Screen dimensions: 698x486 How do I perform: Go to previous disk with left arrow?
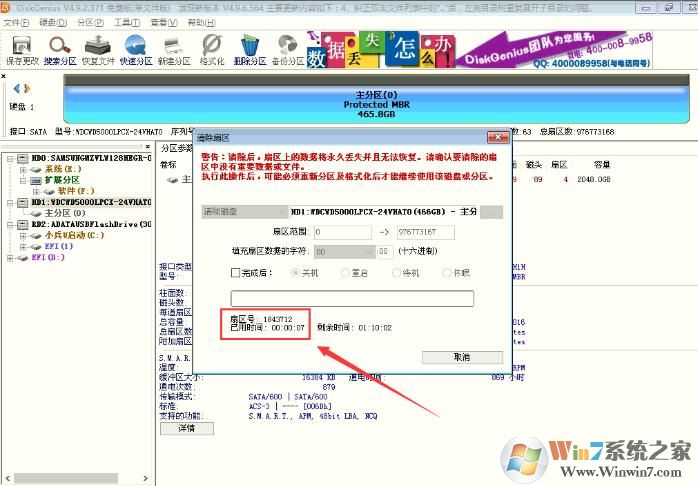pos(16,89)
